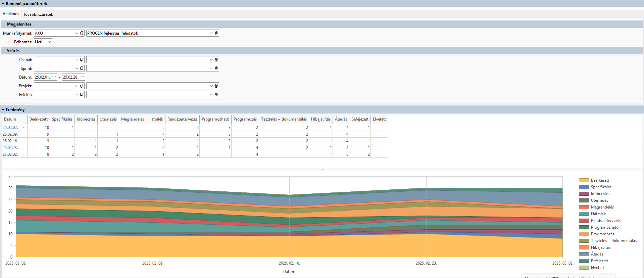The width and height of the screenshot is (644, 278).
Task: Click the Időbecslés legend color swatch
Action: pos(584,194)
